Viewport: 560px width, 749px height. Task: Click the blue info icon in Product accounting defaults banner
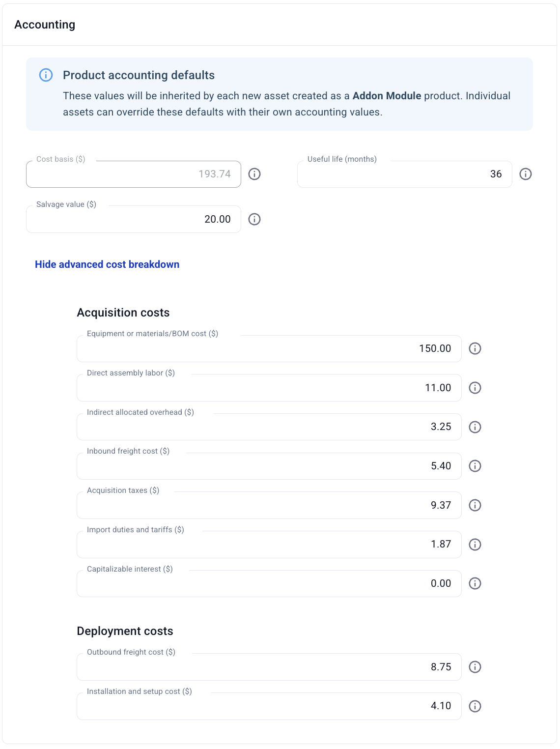click(46, 75)
